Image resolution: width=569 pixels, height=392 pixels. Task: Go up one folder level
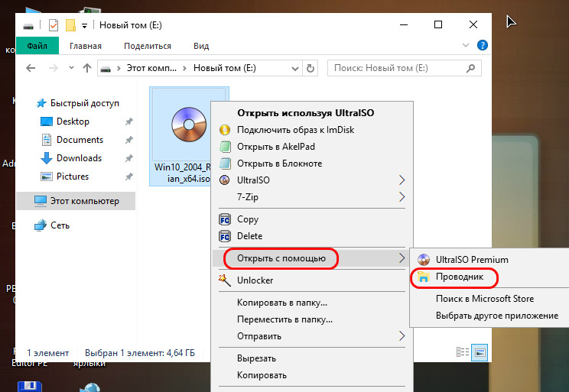87,68
